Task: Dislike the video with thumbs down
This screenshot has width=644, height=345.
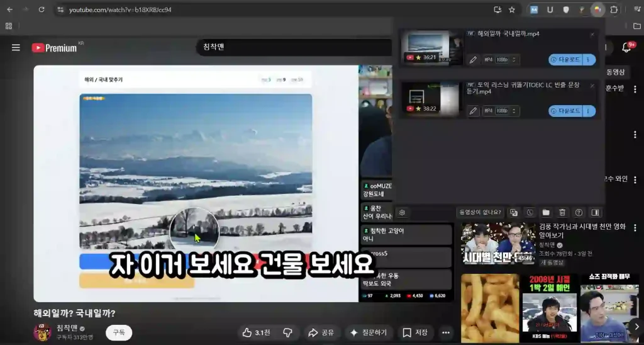Action: (288, 332)
